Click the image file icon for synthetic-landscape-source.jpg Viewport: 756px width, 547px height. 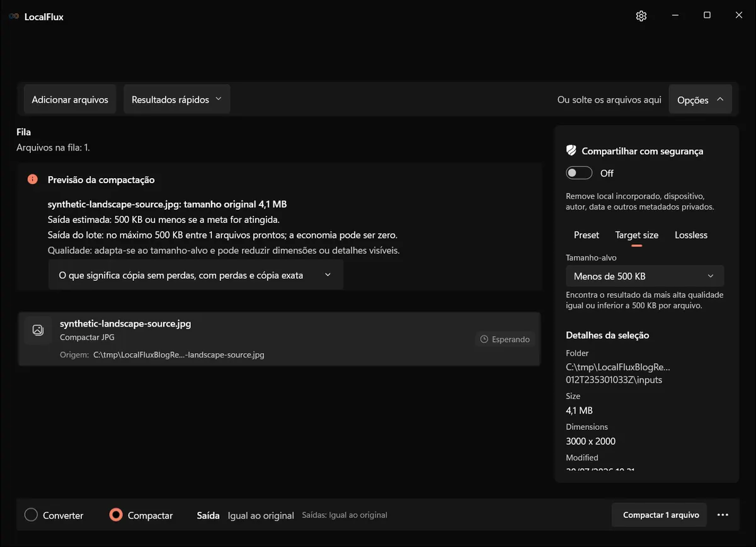(38, 330)
